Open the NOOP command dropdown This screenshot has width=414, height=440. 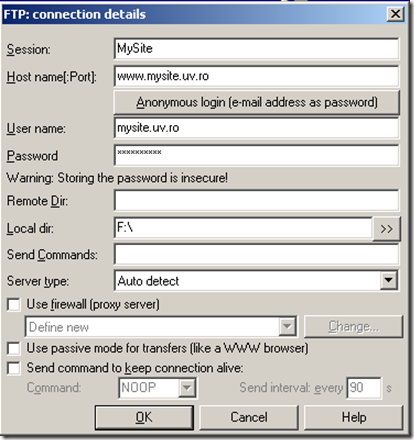187,388
